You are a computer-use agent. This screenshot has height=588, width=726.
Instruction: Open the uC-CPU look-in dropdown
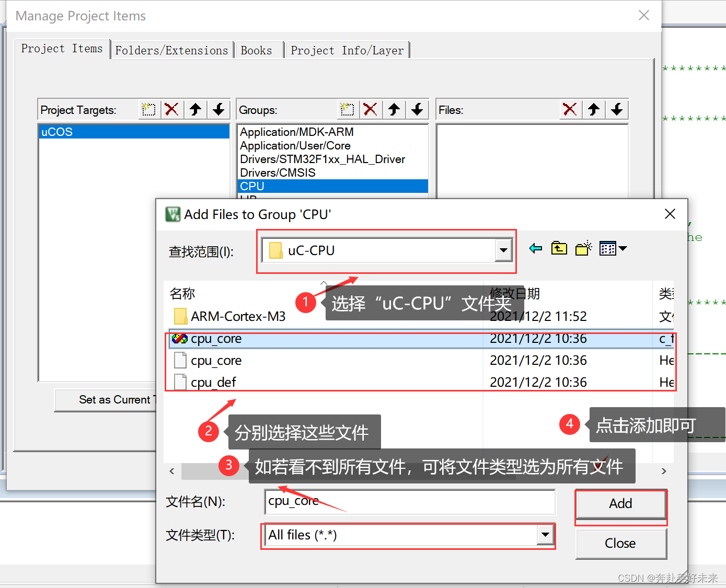[503, 250]
